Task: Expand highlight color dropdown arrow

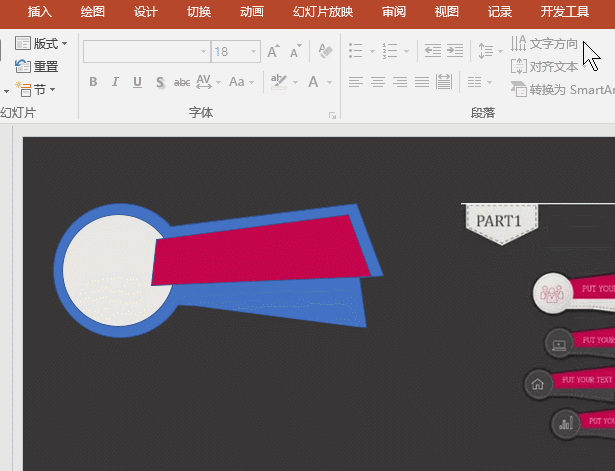Action: click(x=295, y=82)
